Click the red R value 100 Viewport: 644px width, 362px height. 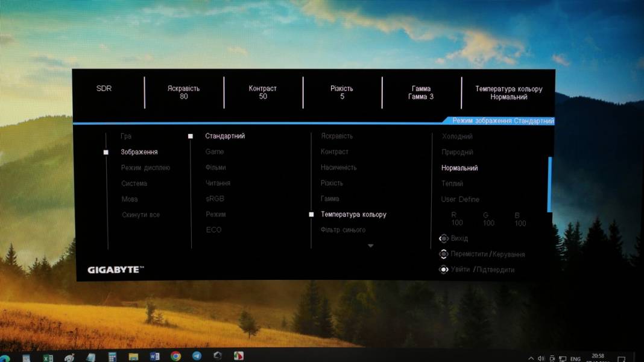tap(457, 223)
